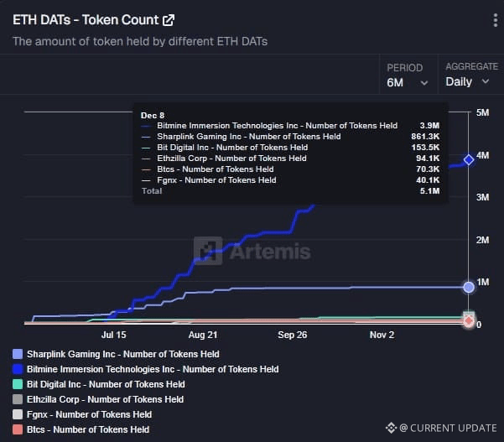Click the Btcs legend color swatch
This screenshot has width=504, height=442.
tap(18, 429)
